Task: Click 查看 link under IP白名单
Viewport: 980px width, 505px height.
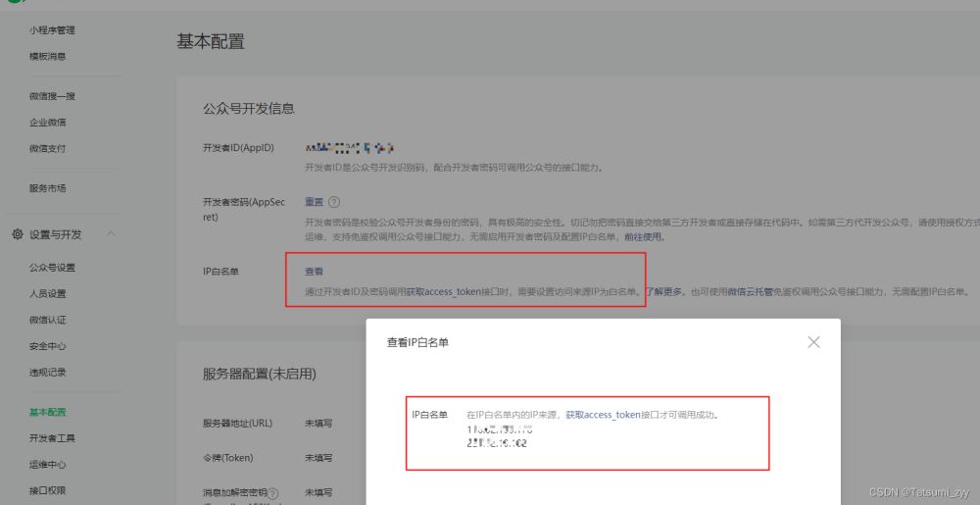Action: pyautogui.click(x=314, y=272)
